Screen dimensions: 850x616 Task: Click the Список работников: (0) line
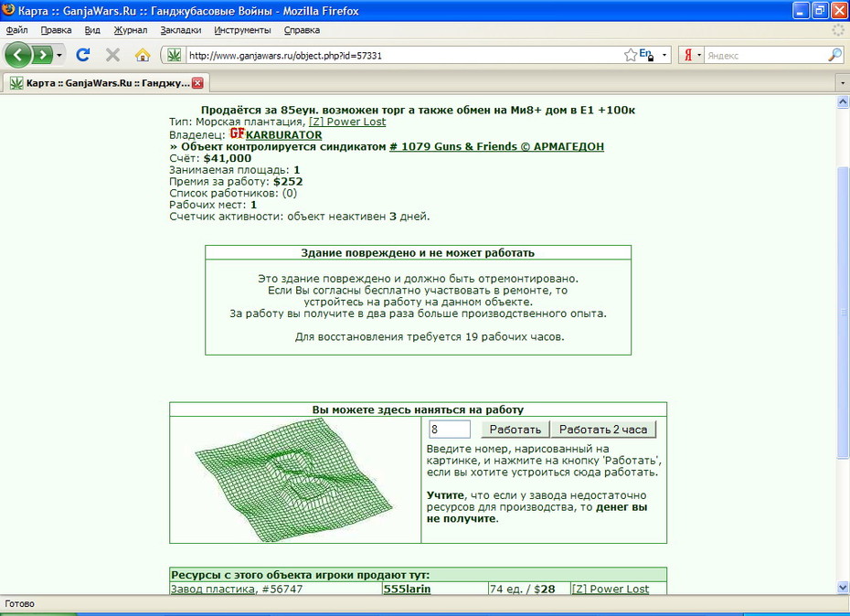pyautogui.click(x=233, y=193)
